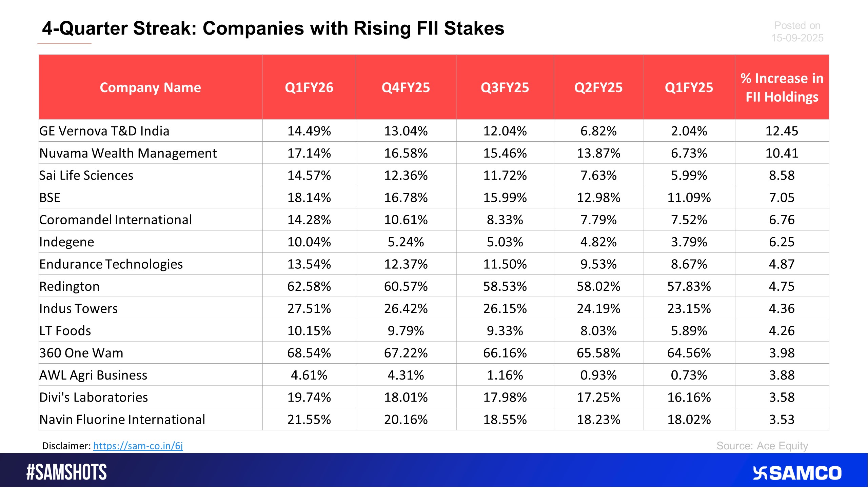Select the Q3FY25 column header
The image size is (868, 488).
(505, 87)
